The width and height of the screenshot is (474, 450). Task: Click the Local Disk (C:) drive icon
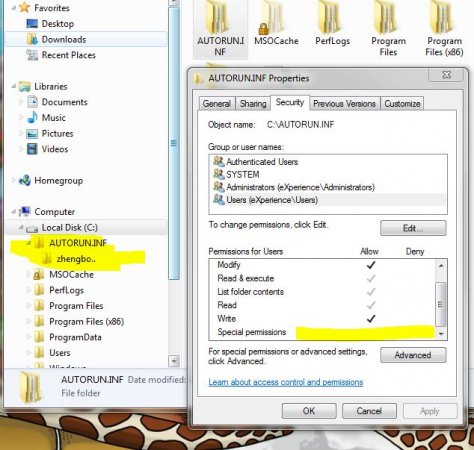32,229
